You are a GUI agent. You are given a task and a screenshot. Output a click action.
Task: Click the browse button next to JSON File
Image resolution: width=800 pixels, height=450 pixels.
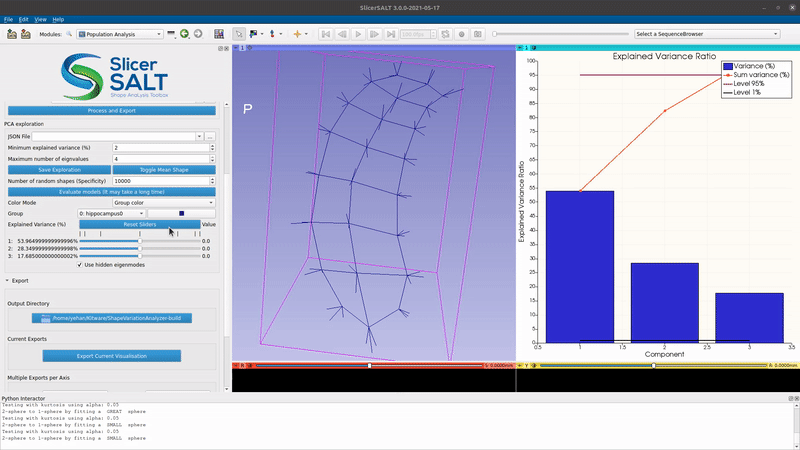pos(211,135)
